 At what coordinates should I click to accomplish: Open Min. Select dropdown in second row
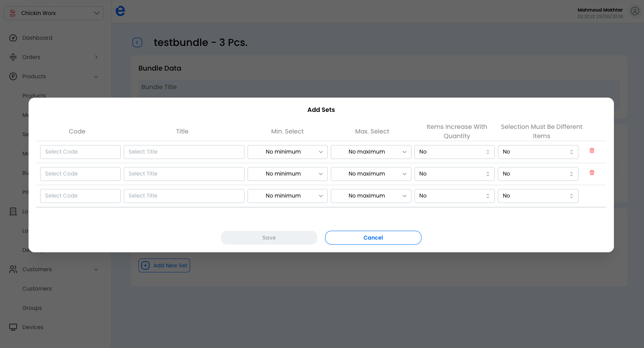288,174
